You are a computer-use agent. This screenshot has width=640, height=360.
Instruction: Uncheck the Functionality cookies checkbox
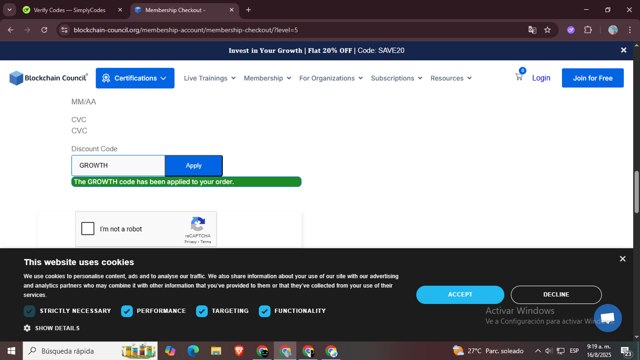tap(264, 311)
